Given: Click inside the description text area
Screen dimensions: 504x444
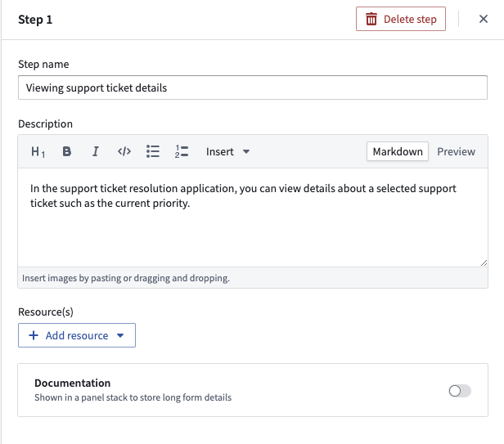Looking at the screenshot, I should click(x=253, y=218).
